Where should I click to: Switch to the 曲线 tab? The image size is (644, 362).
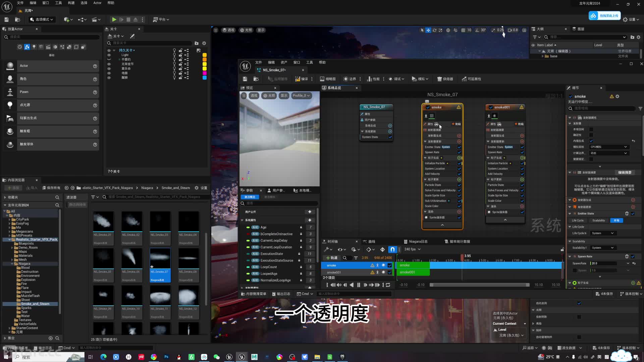[x=369, y=241]
